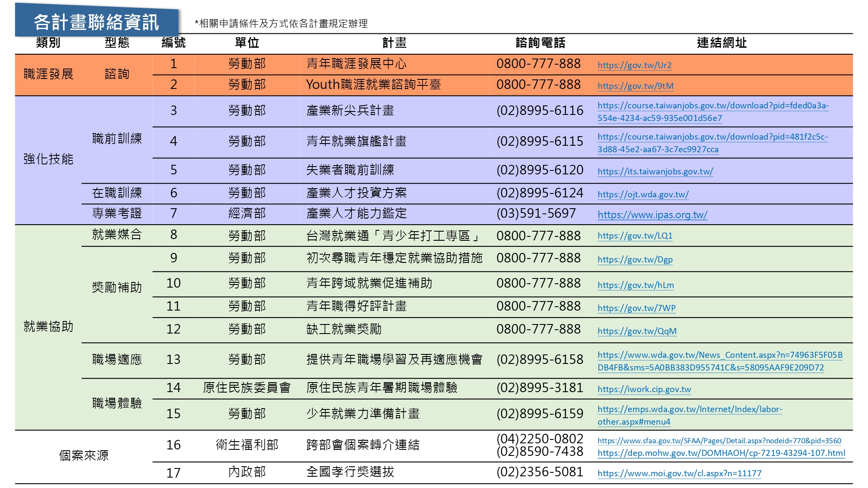Visit the iwork.cip.gov.tw link

pos(644,389)
